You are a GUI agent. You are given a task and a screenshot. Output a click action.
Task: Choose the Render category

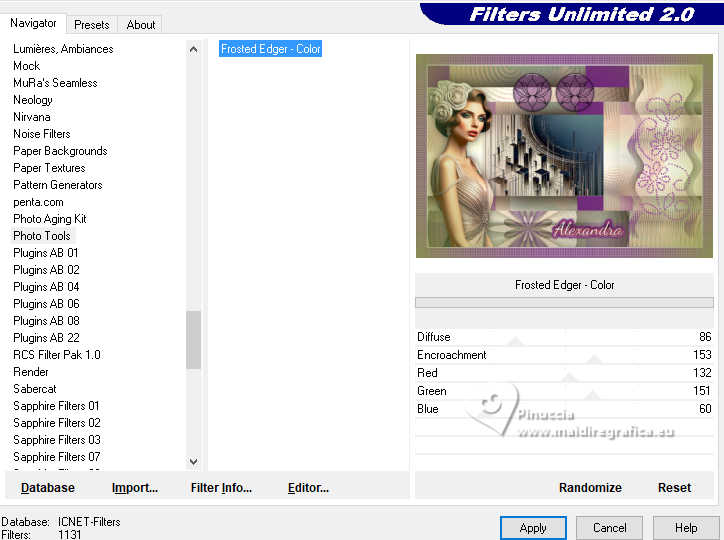[x=31, y=372]
